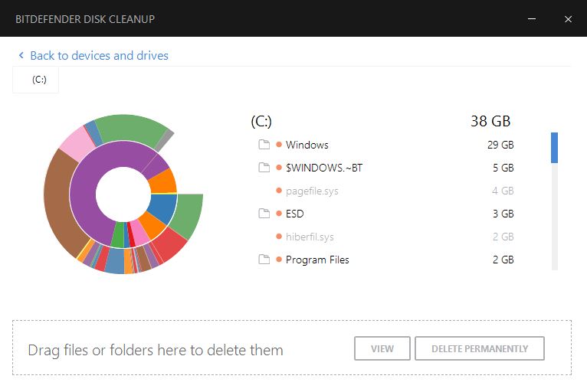Click the 29 GB size value

click(500, 145)
